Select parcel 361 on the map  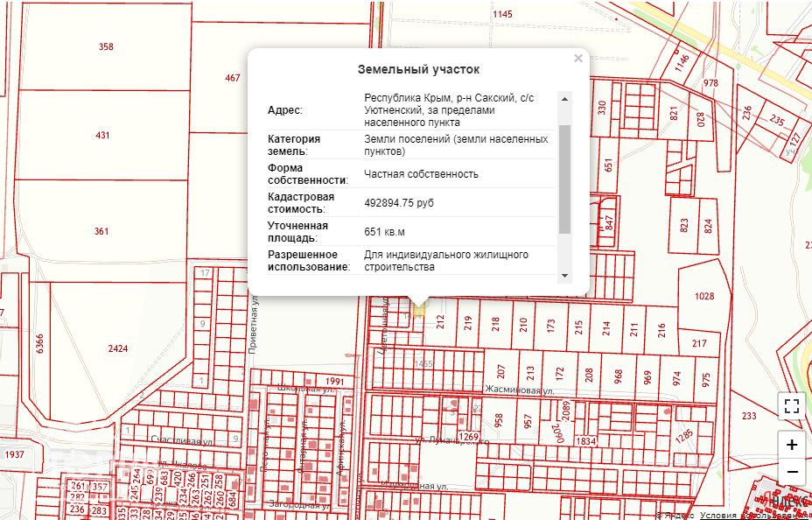click(101, 231)
